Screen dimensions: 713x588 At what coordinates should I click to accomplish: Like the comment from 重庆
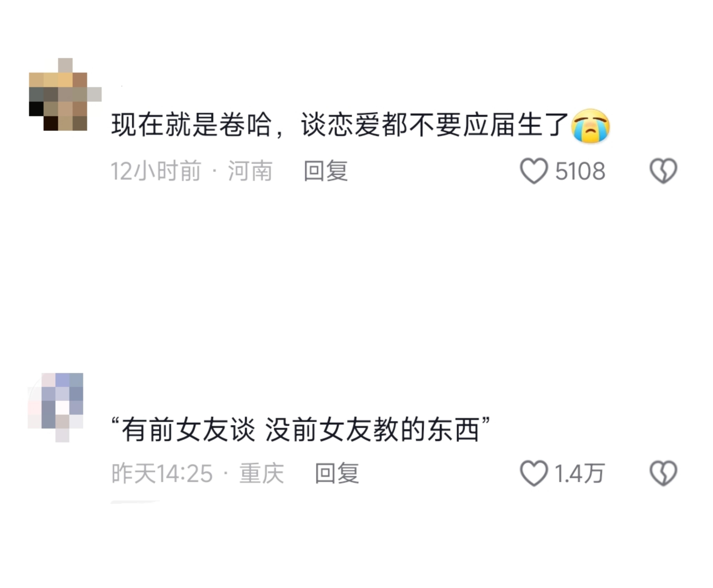tap(534, 473)
